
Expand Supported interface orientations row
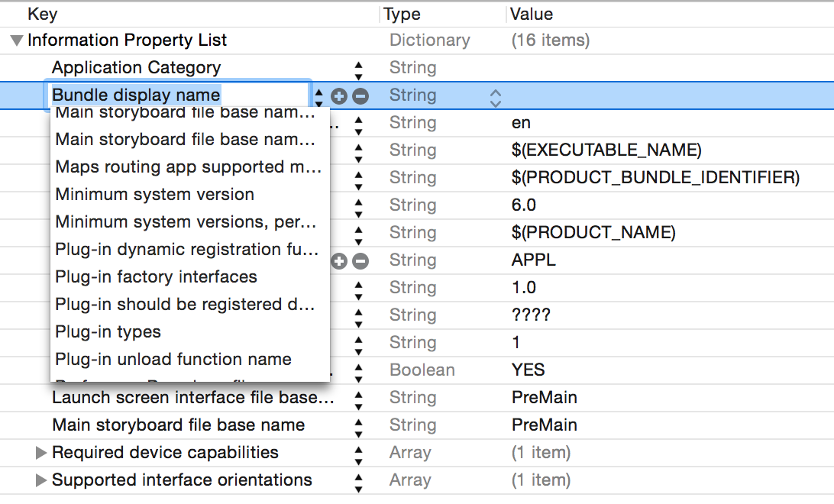click(41, 480)
